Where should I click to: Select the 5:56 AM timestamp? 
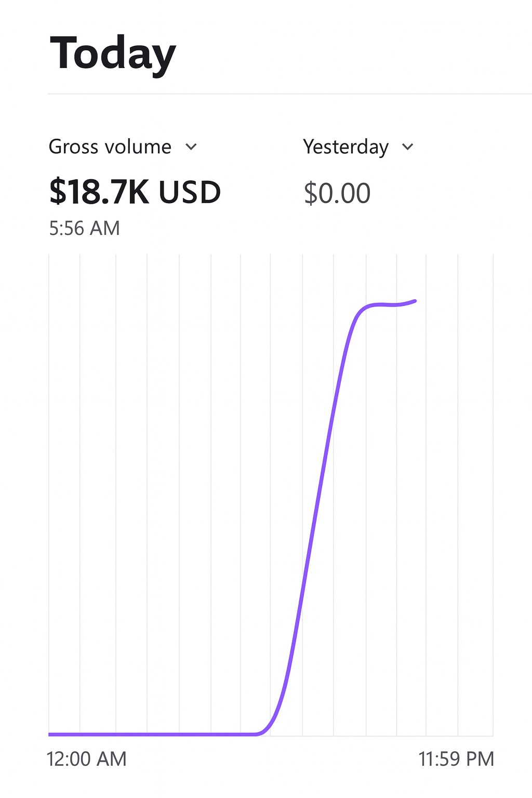click(x=84, y=228)
